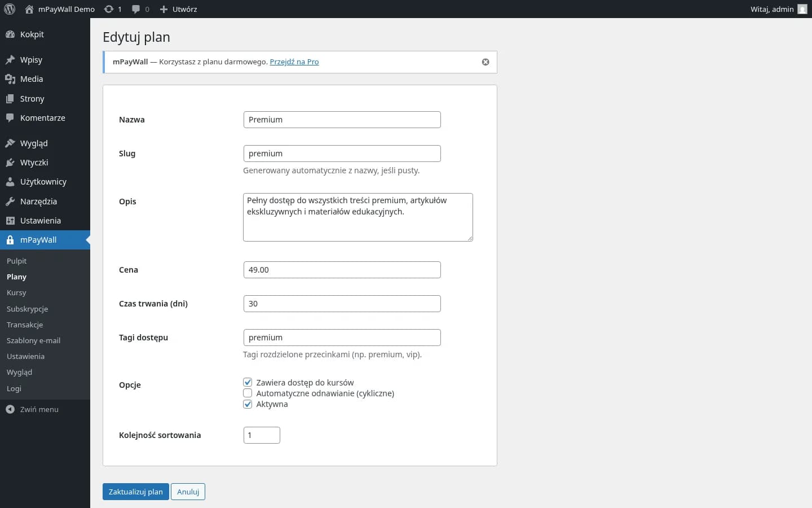Open the Szablony e-mail section
This screenshot has width=812, height=508.
[33, 341]
